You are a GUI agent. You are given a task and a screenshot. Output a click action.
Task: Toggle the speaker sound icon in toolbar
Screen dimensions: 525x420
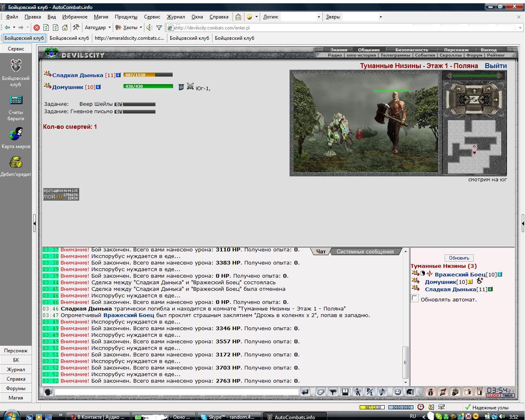(x=149, y=27)
